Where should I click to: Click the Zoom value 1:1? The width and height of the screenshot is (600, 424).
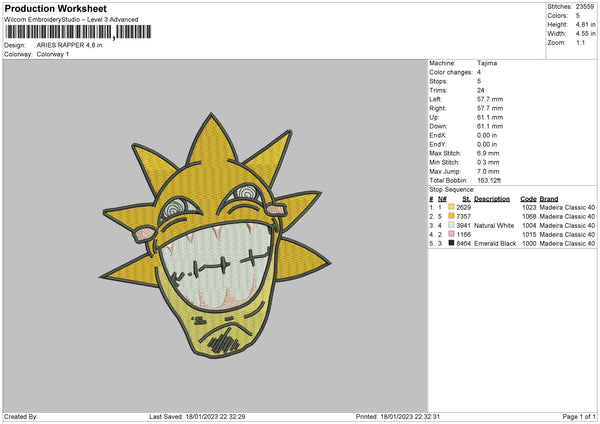pos(580,43)
